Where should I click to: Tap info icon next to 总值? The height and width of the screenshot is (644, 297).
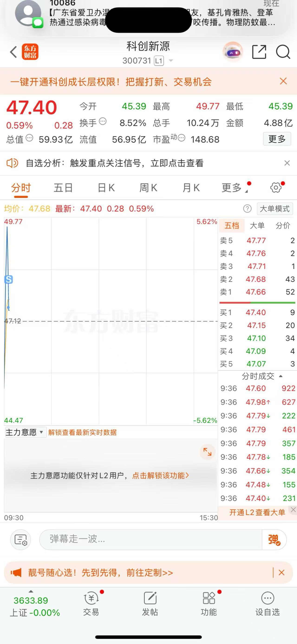[29, 138]
